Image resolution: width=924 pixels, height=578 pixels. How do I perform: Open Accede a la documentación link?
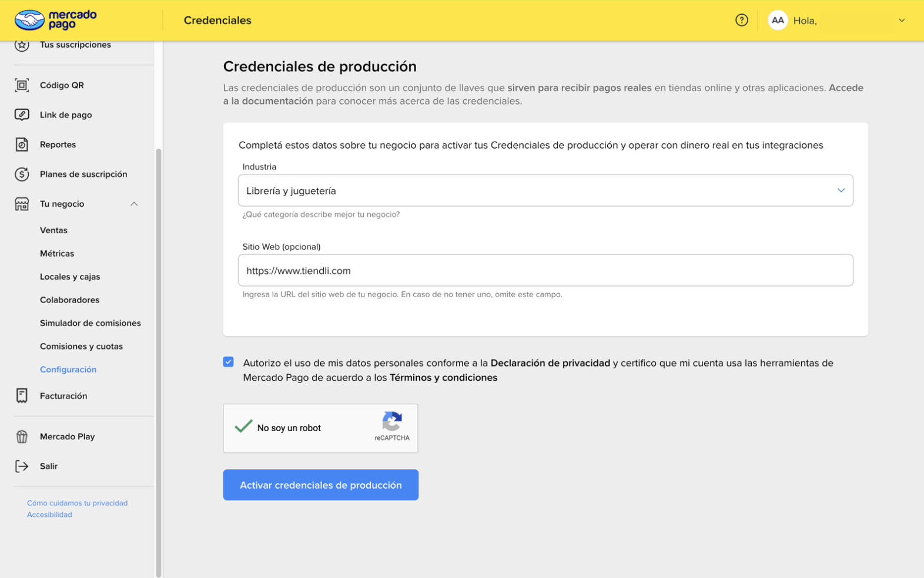pos(543,94)
